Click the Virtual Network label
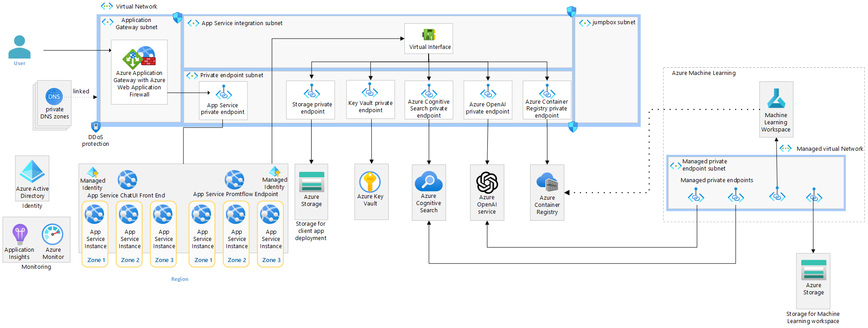Image resolution: width=868 pixels, height=328 pixels. coord(136,6)
